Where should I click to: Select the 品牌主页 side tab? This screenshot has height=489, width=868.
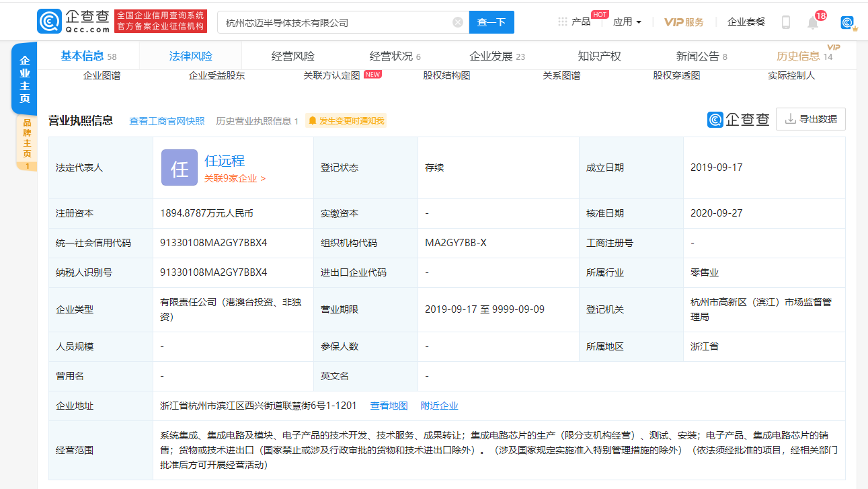coord(27,139)
